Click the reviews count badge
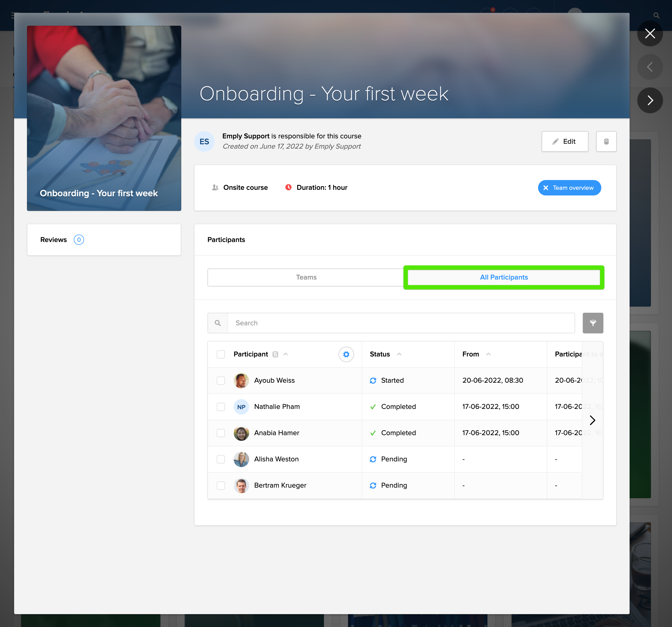The image size is (672, 627). tap(79, 239)
